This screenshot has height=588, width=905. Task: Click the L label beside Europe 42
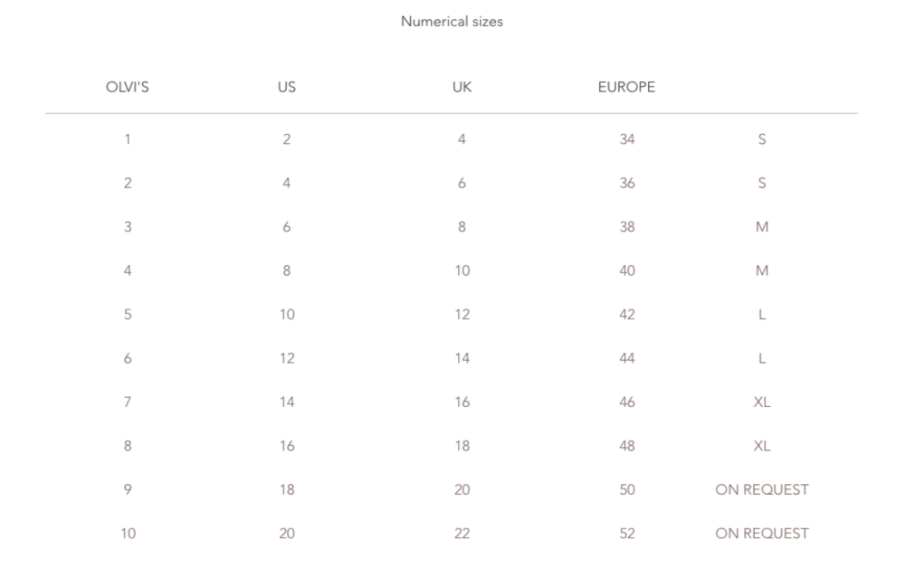[x=762, y=315]
